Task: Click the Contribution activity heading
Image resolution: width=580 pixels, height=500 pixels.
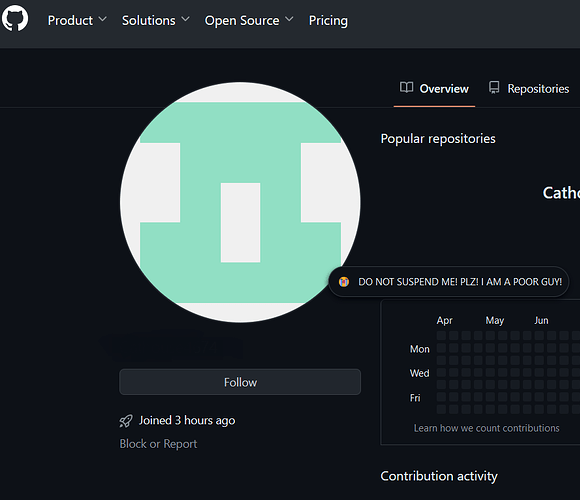Action: 439,476
